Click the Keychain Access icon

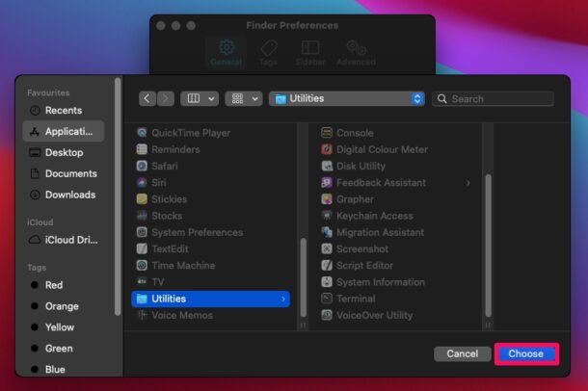coord(328,217)
